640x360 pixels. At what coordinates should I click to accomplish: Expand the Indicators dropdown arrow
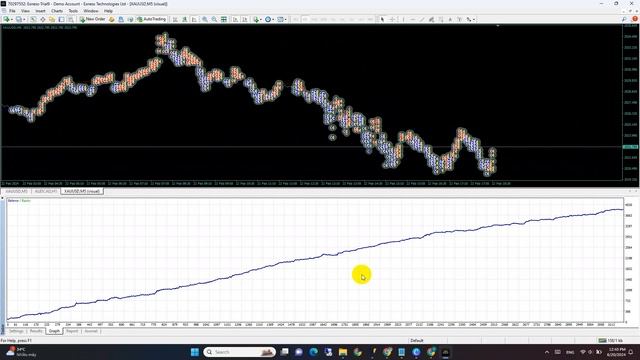click(x=261, y=19)
